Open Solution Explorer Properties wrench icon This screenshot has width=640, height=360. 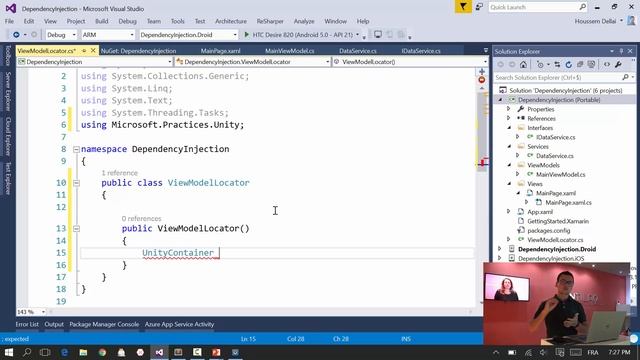[618, 64]
